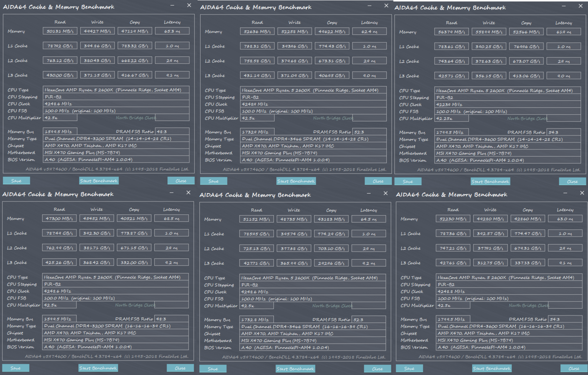588x375 pixels.
Task: Click Start Benchmark in the DDR4-3600 16-16-16-39 window
Action: point(491,368)
